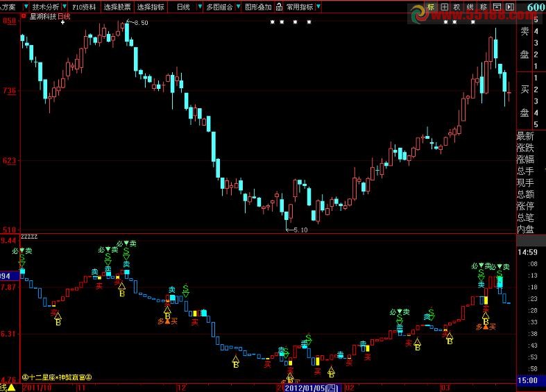Click the 总笔 row in quote panel
Viewport: 546px width, 392px height.
click(x=525, y=218)
